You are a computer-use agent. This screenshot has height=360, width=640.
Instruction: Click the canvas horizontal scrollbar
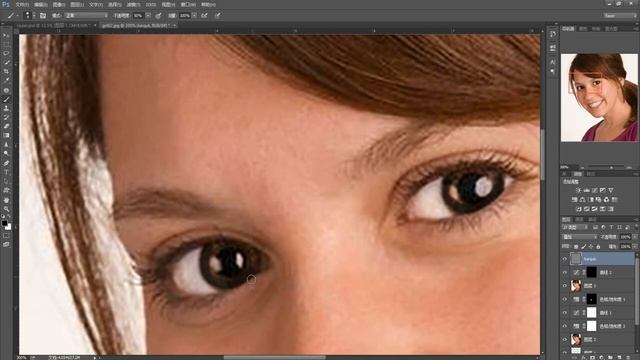274,357
